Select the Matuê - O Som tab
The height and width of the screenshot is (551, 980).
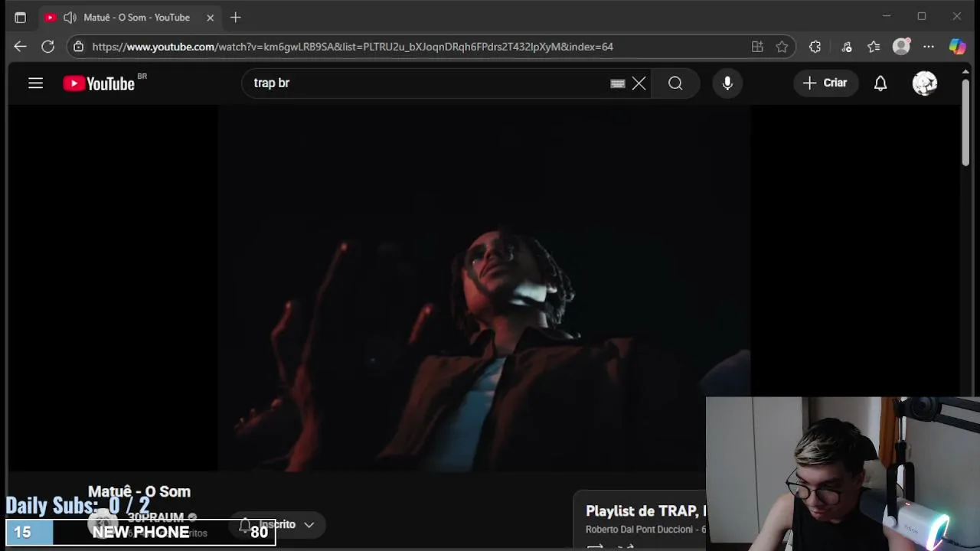(129, 17)
